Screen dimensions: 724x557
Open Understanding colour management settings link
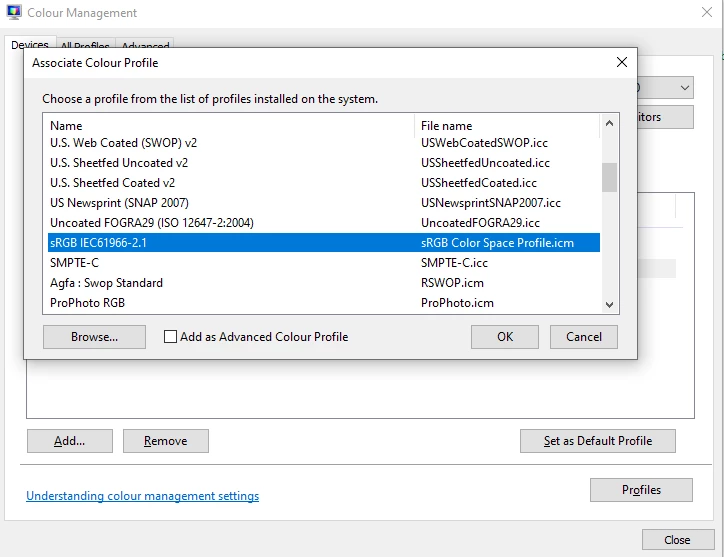tap(143, 496)
